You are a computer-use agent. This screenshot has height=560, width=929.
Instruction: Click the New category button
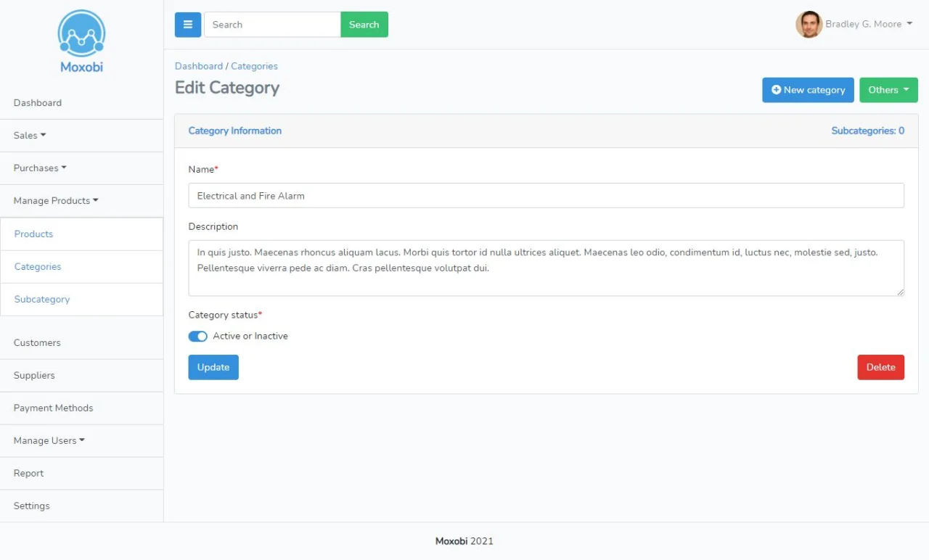coord(808,90)
